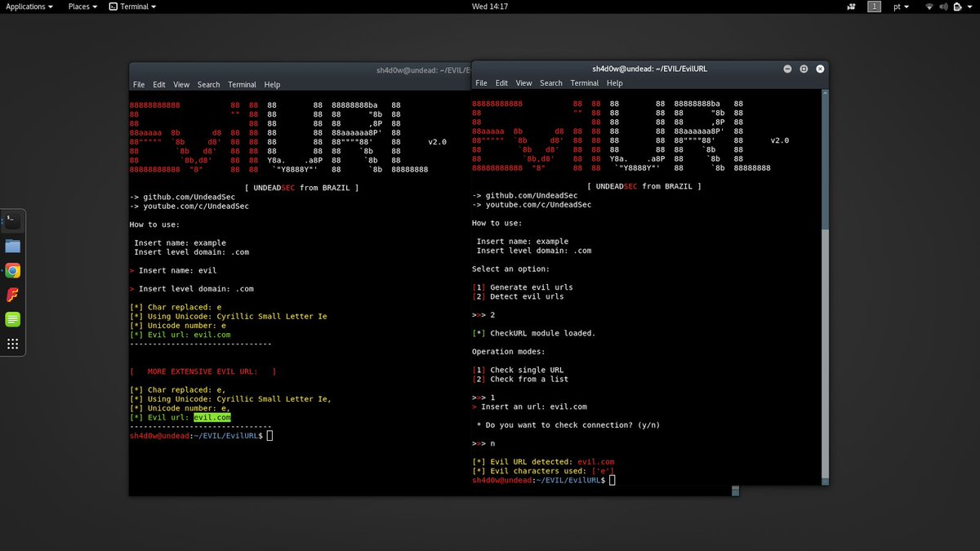Click the screen recording icon in top bar

(x=851, y=7)
